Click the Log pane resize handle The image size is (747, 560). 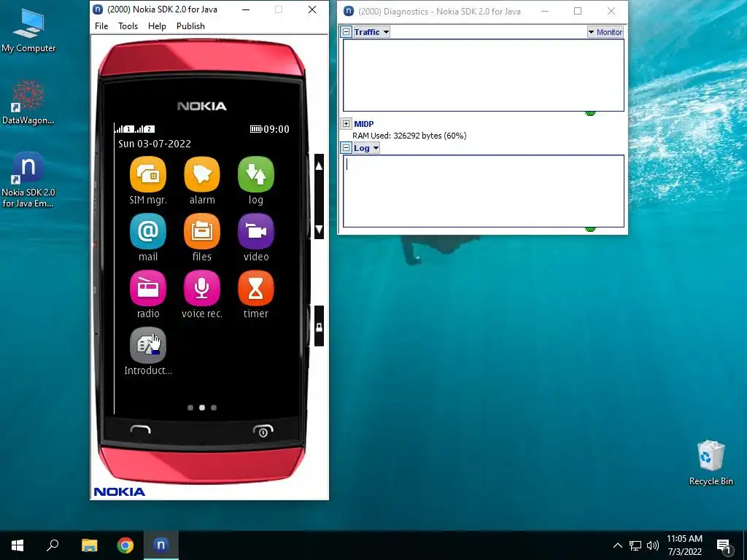(x=590, y=230)
